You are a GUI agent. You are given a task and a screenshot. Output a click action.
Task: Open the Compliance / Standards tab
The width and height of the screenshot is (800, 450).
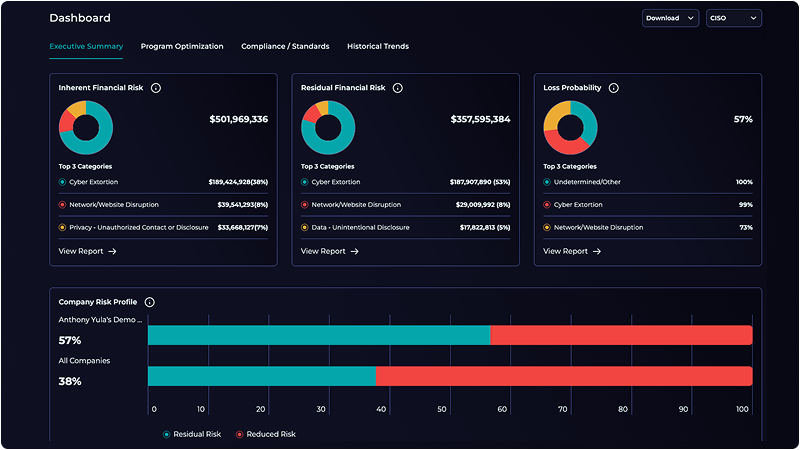pos(285,46)
